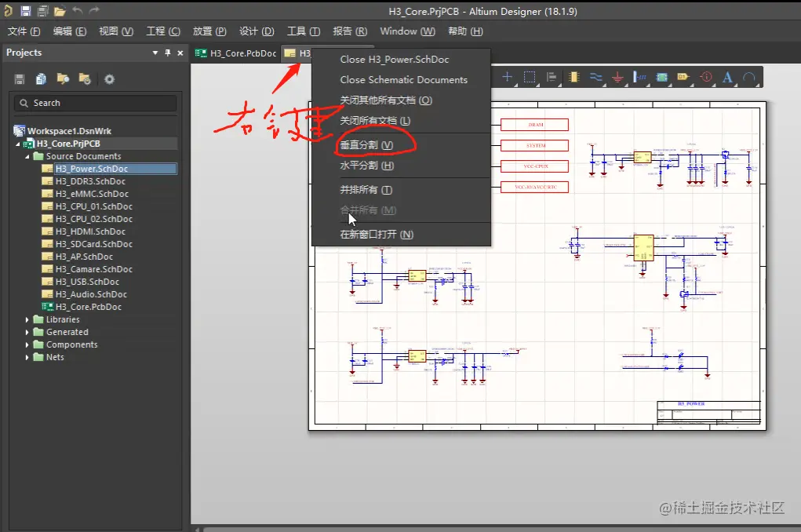Select the text string A tool

[727, 77]
